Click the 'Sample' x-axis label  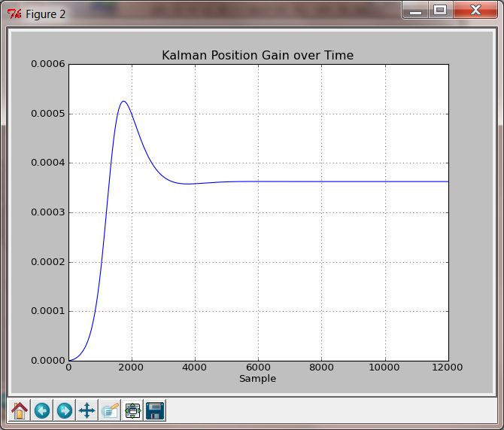click(x=258, y=379)
